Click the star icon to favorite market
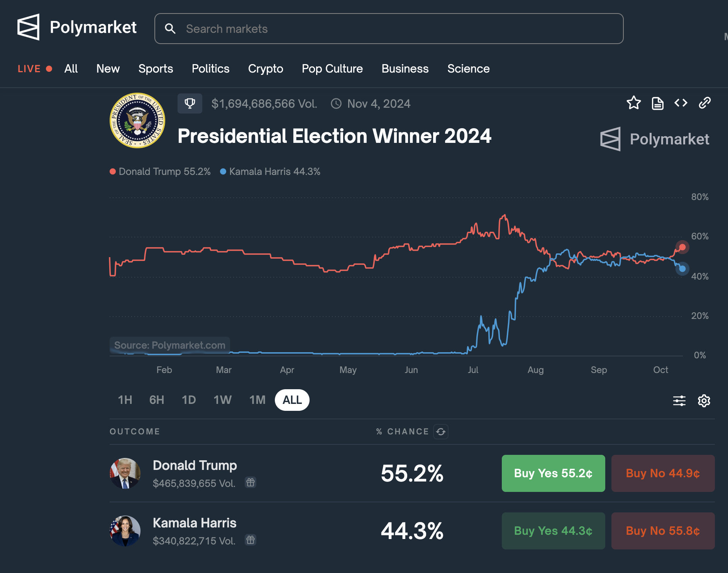This screenshot has height=573, width=728. pos(633,103)
